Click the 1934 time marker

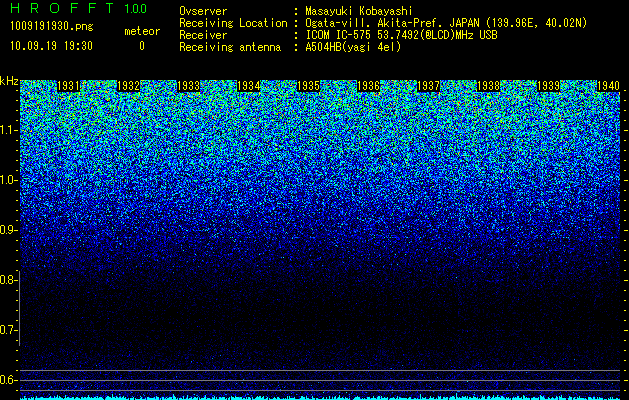point(248,86)
